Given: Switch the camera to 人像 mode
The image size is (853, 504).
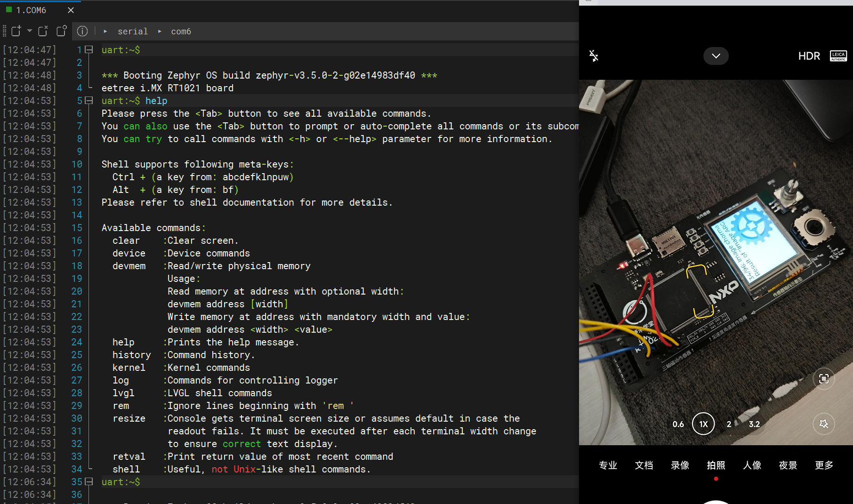Looking at the screenshot, I should pyautogui.click(x=752, y=465).
